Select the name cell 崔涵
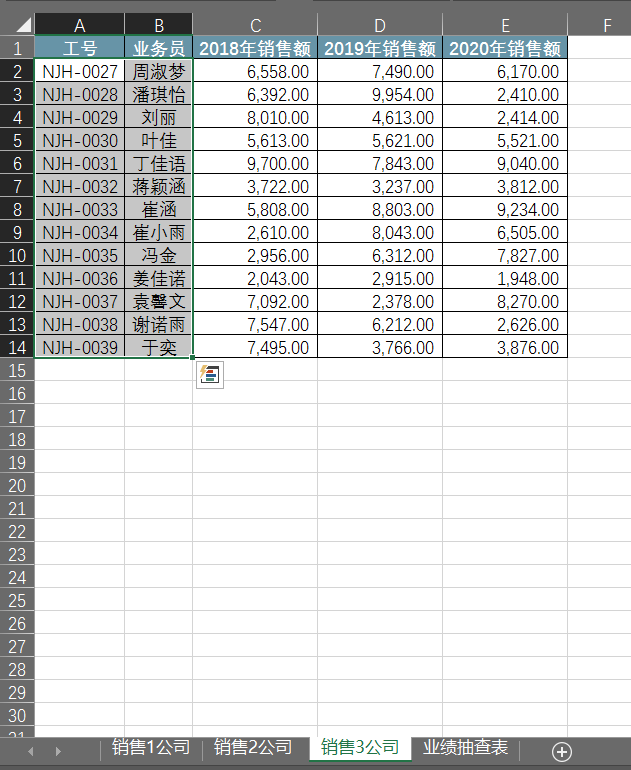The image size is (631, 770). click(x=159, y=210)
